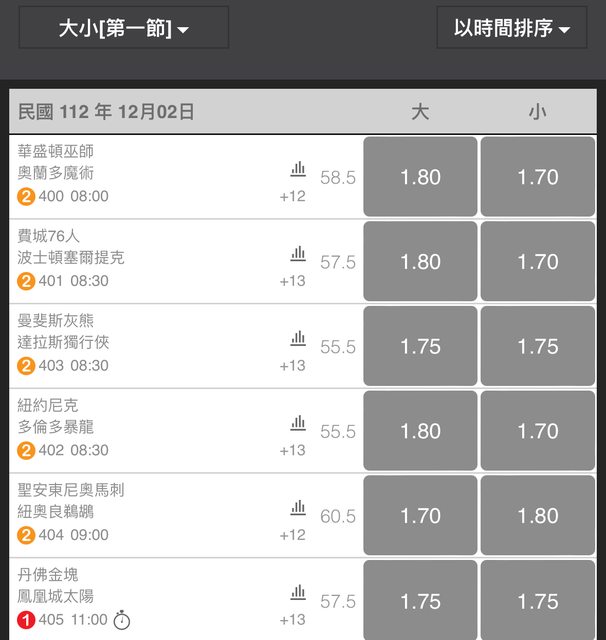Open stats chart for 費城76人 game
The width and height of the screenshot is (606, 640).
[x=298, y=254]
